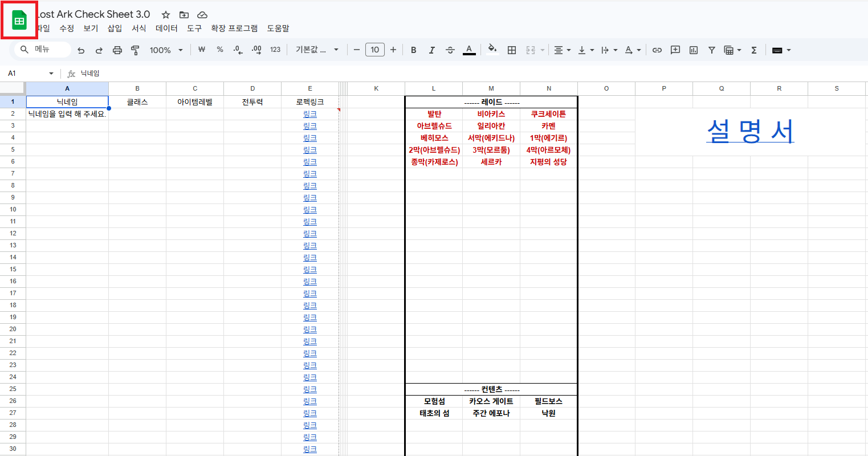Click the 전투력 header cell

[x=252, y=102]
